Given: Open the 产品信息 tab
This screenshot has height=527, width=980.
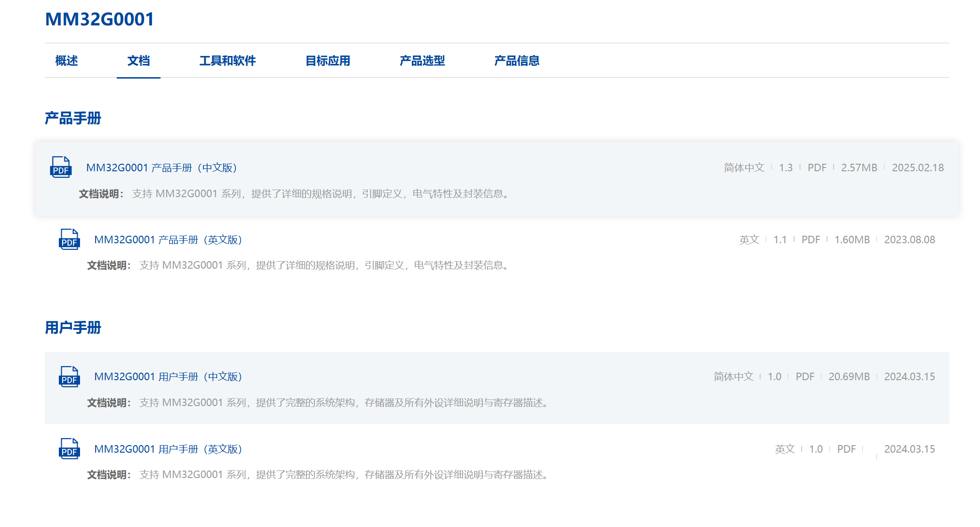Looking at the screenshot, I should pyautogui.click(x=516, y=61).
